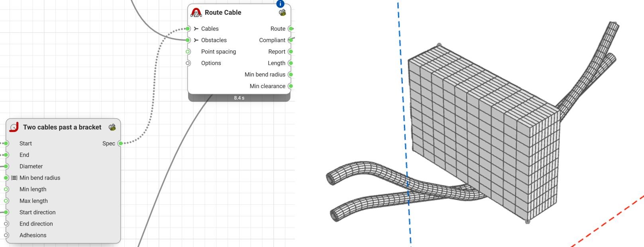Click the Options label on Route Cable
Image resolution: width=644 pixels, height=247 pixels.
tap(211, 63)
